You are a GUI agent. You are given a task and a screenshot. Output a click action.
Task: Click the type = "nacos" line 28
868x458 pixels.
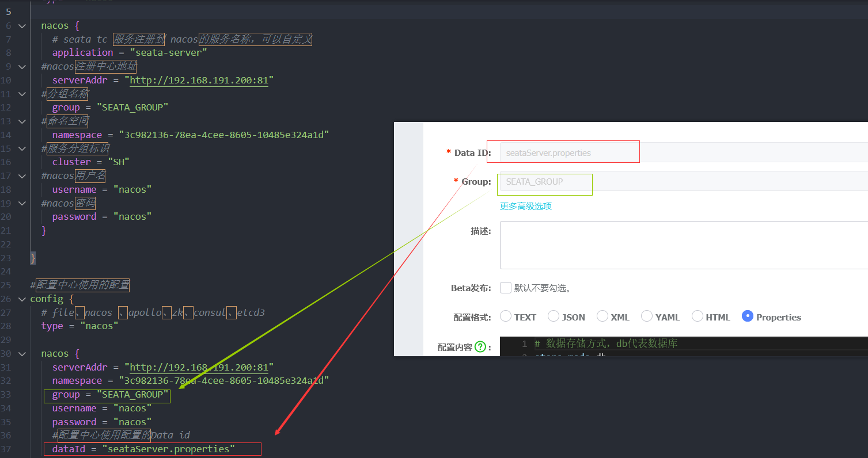[x=79, y=326]
